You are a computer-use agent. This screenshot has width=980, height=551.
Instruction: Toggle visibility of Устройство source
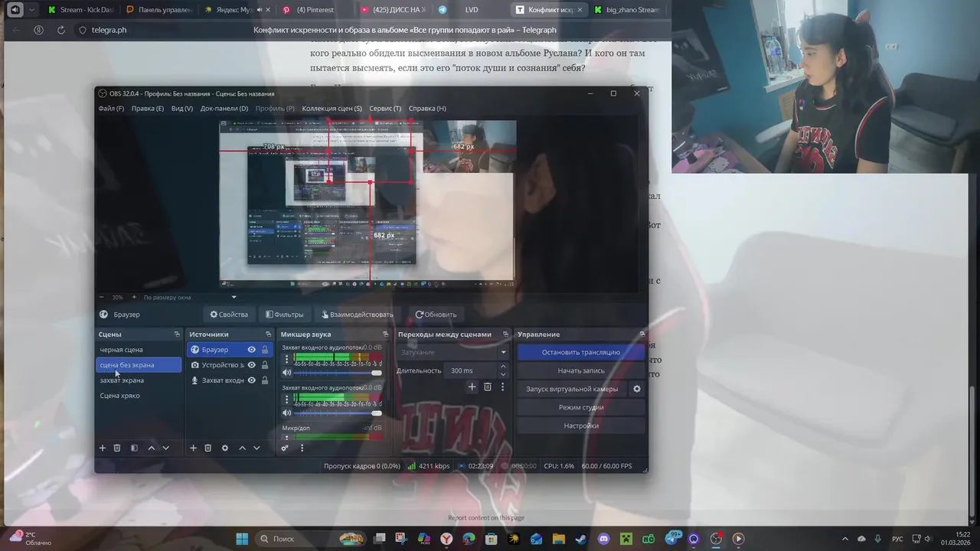pos(251,365)
